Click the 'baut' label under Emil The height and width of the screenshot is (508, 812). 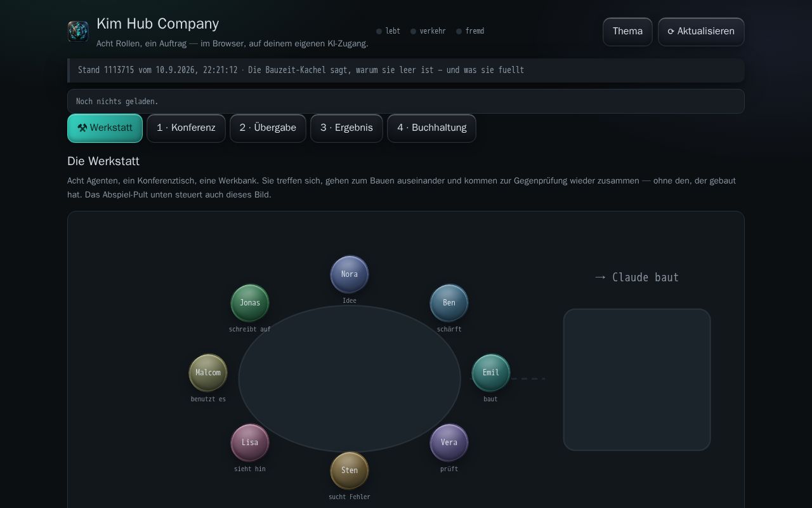[x=491, y=399]
